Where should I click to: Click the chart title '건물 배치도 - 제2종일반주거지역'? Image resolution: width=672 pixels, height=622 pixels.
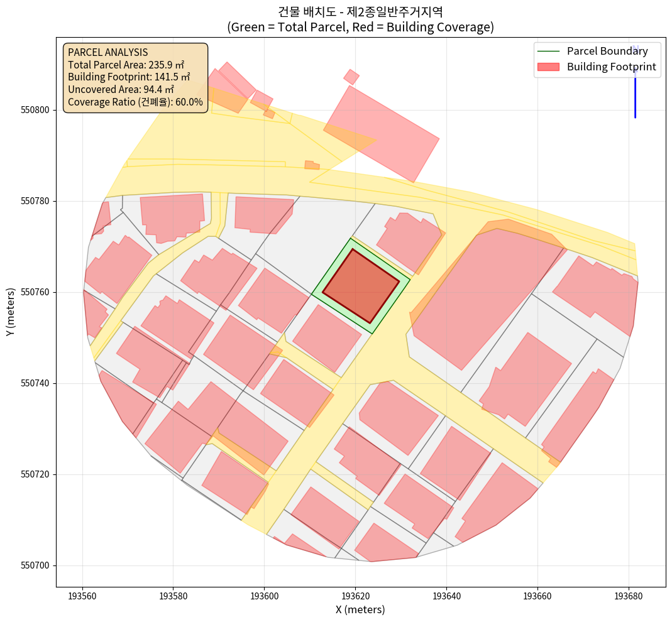pyautogui.click(x=360, y=11)
